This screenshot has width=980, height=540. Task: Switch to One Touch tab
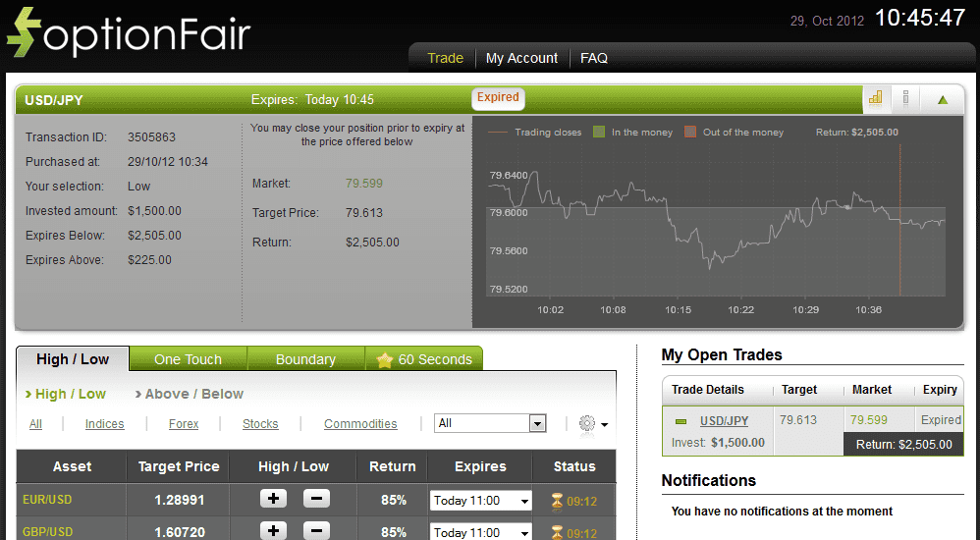point(189,359)
